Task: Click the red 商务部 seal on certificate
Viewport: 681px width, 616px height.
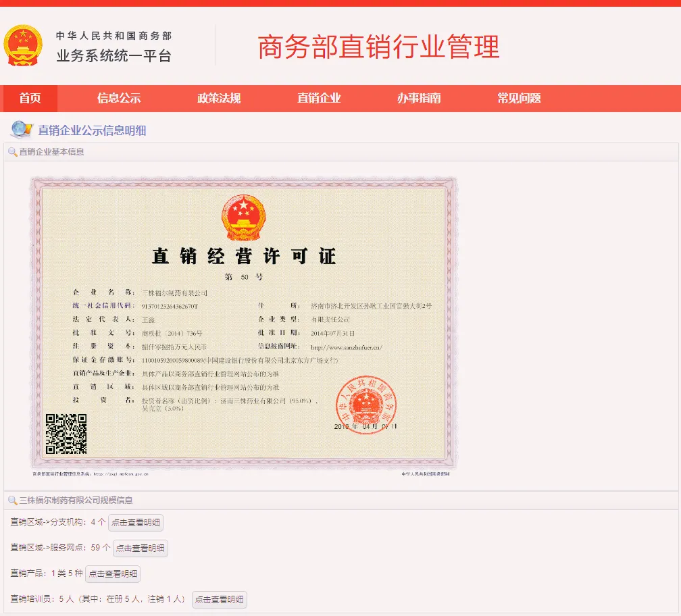Action: click(366, 405)
